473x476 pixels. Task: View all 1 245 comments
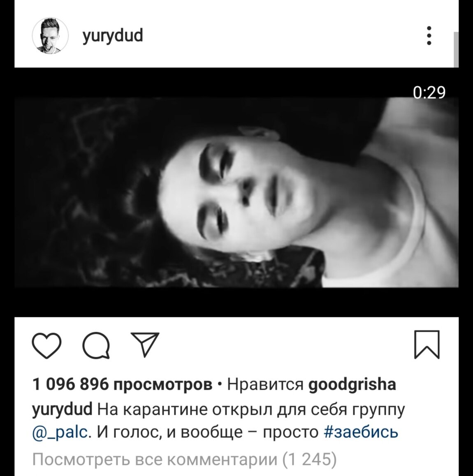(x=184, y=459)
